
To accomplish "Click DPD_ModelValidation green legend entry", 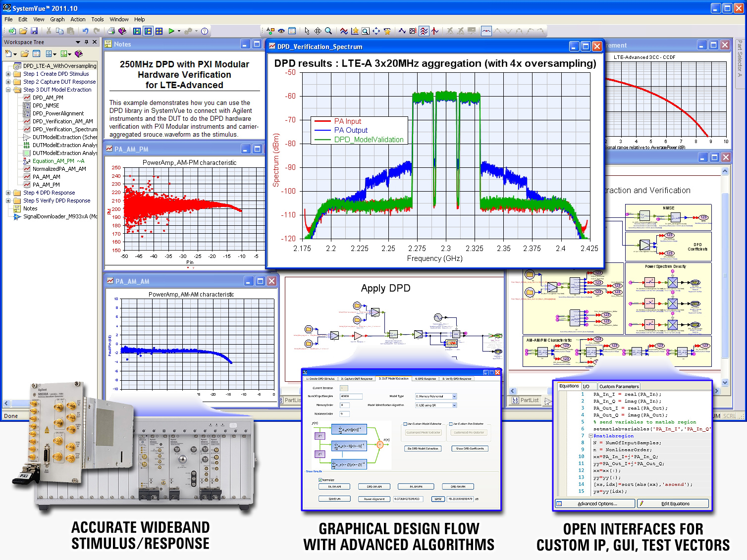I will (369, 139).
